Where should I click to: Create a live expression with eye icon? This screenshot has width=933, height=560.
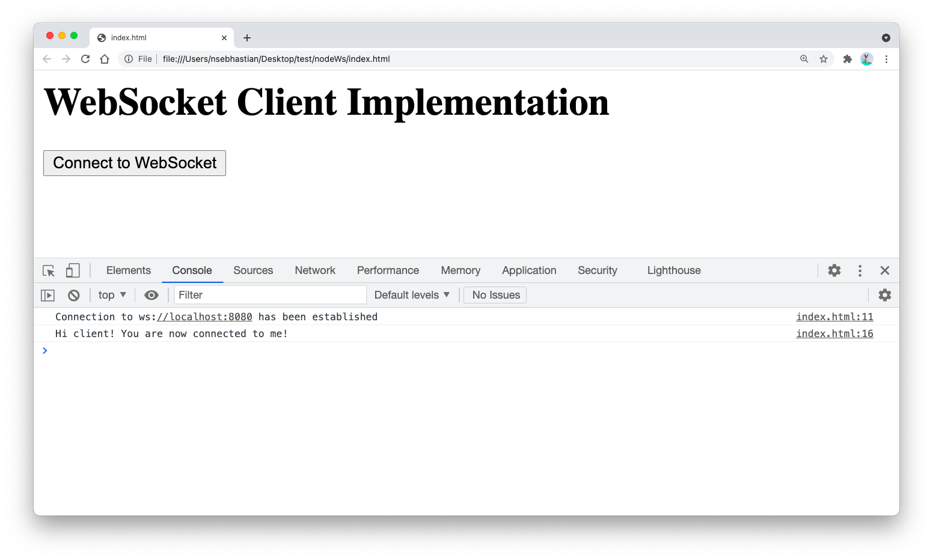151,295
